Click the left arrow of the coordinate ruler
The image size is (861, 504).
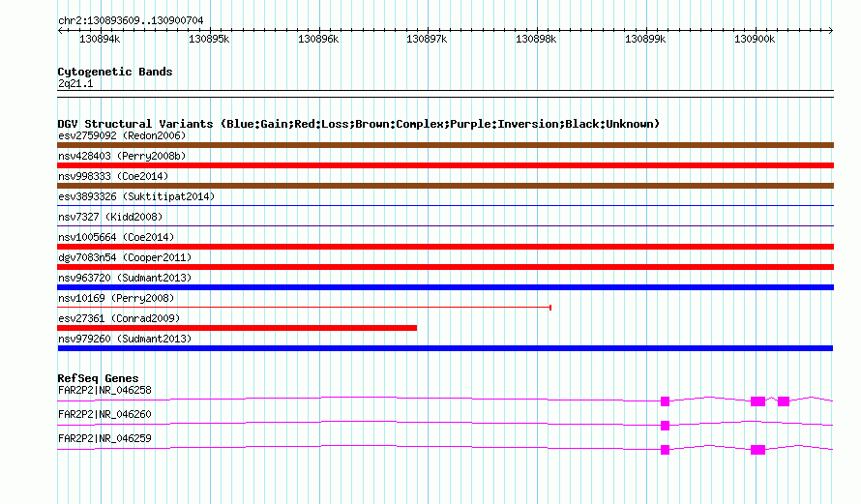[x=60, y=31]
